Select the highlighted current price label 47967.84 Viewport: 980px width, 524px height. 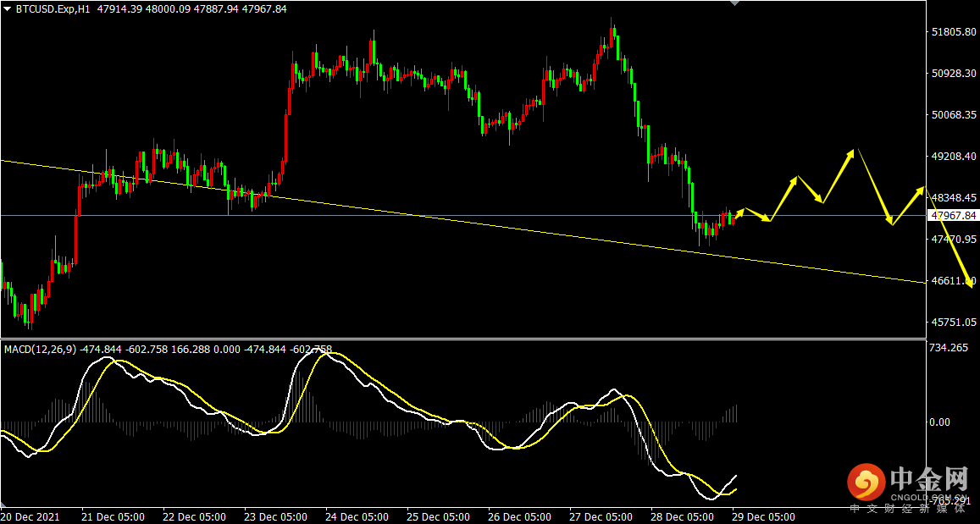tap(953, 216)
